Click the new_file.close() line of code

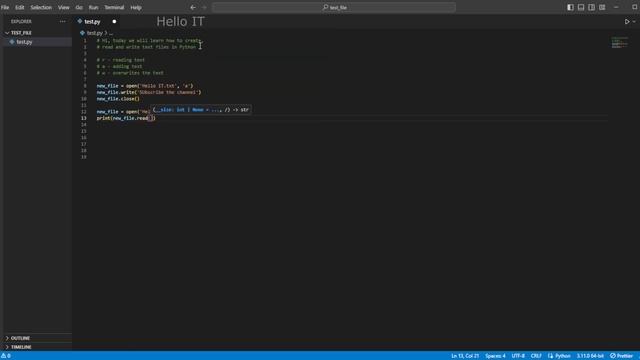pyautogui.click(x=118, y=99)
